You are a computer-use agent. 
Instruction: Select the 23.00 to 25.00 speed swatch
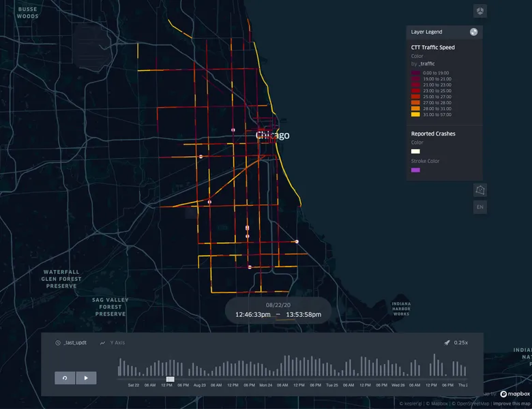[415, 91]
